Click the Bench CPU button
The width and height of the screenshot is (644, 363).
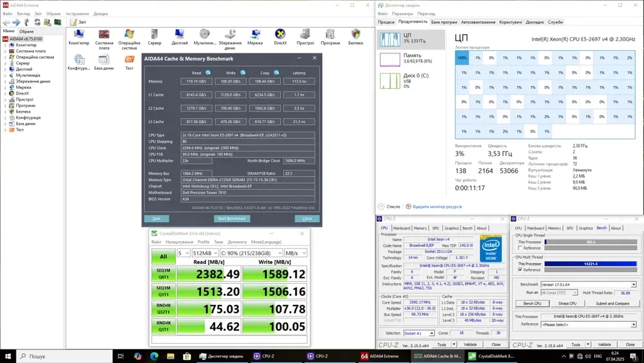click(x=532, y=303)
